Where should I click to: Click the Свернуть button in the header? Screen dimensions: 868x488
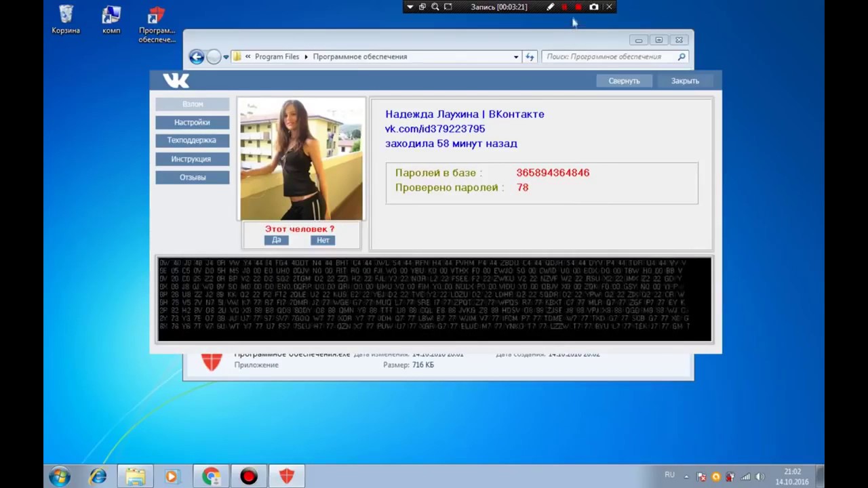click(x=624, y=81)
